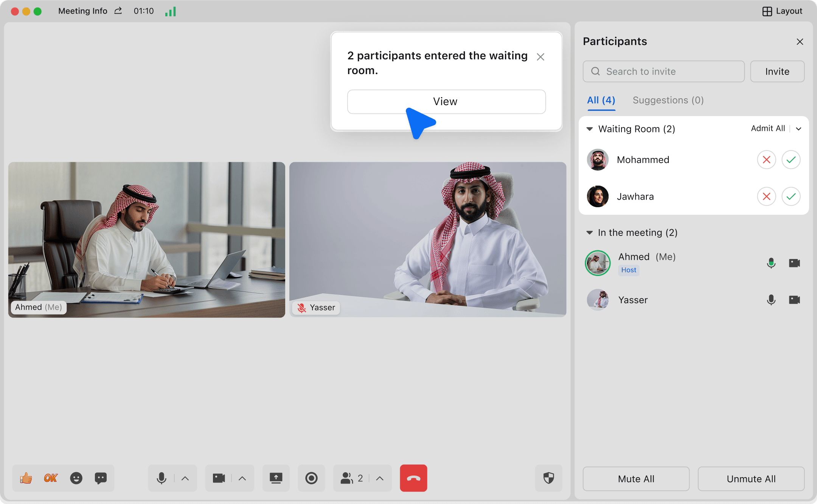Toggle the microphone in the toolbar
The width and height of the screenshot is (817, 504).
tap(162, 478)
